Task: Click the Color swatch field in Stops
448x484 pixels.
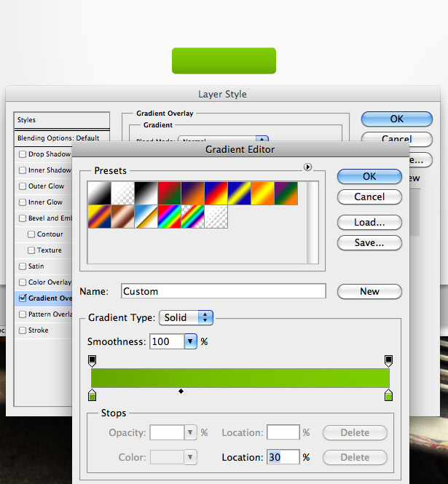Action: point(167,457)
